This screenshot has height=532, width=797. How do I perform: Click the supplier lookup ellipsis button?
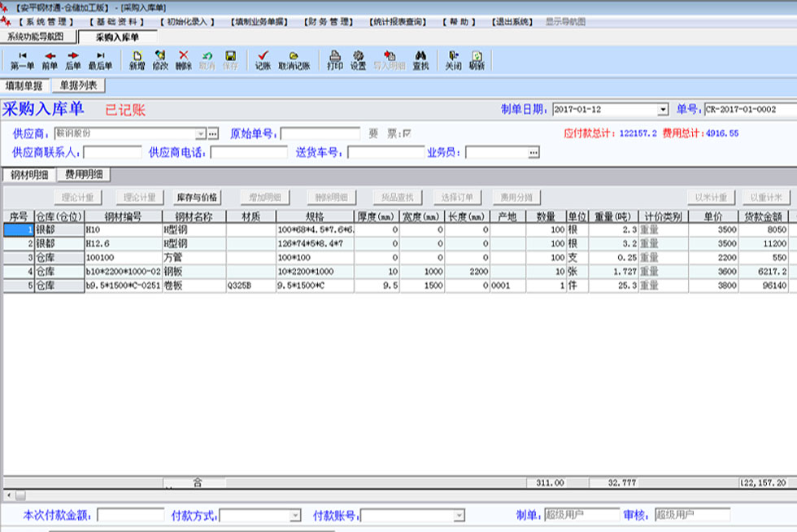tap(213, 133)
